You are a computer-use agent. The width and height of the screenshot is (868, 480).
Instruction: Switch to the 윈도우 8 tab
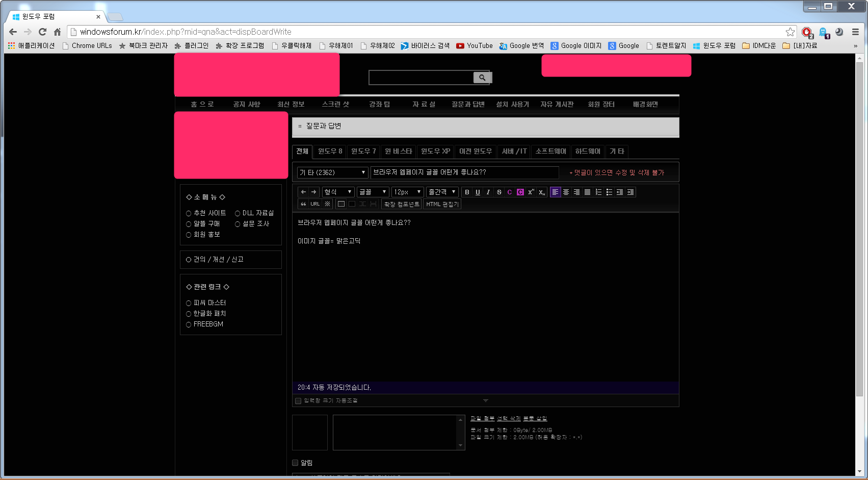pos(330,151)
